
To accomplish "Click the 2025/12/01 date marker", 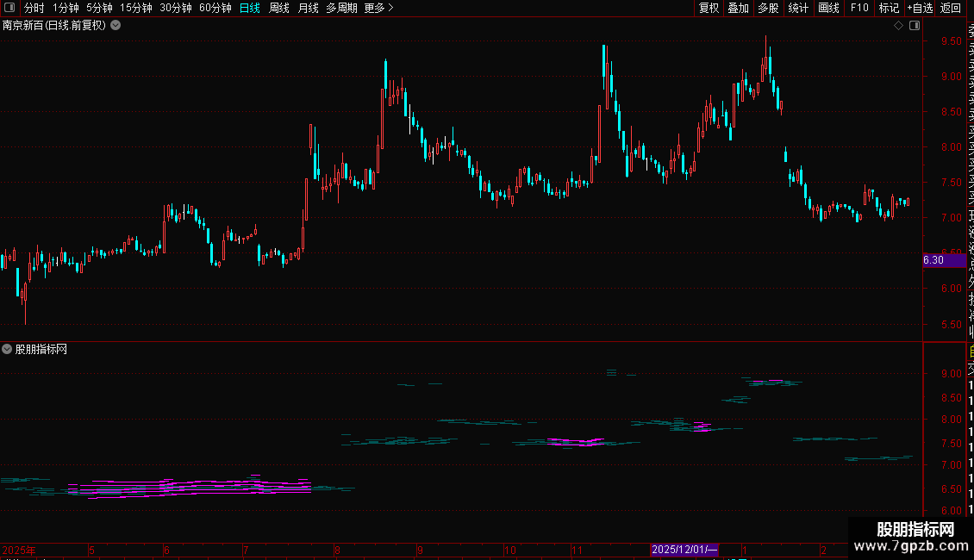I will click(x=684, y=550).
